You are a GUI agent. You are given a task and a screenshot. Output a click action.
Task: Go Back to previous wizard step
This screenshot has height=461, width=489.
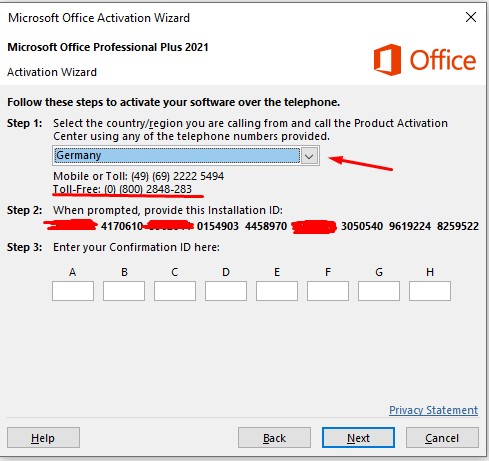(x=274, y=438)
